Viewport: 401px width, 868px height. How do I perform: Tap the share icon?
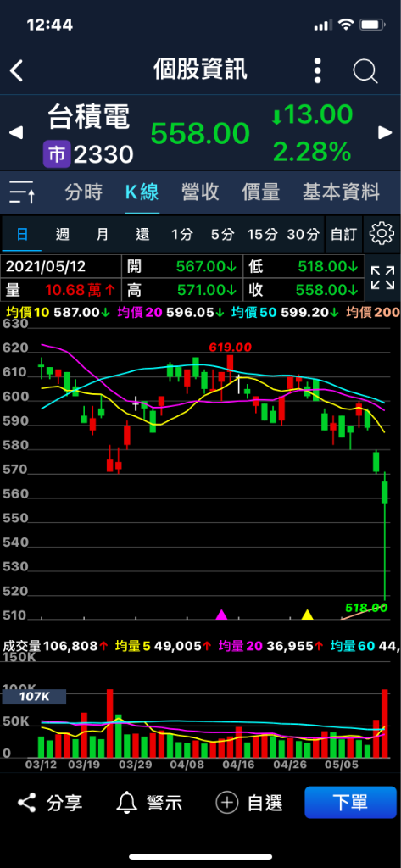click(26, 802)
